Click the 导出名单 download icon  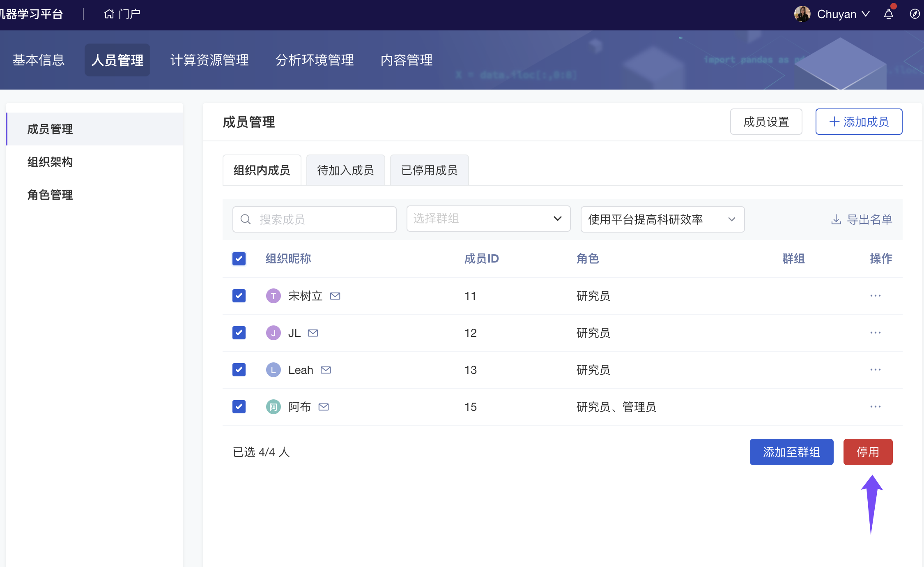point(836,219)
